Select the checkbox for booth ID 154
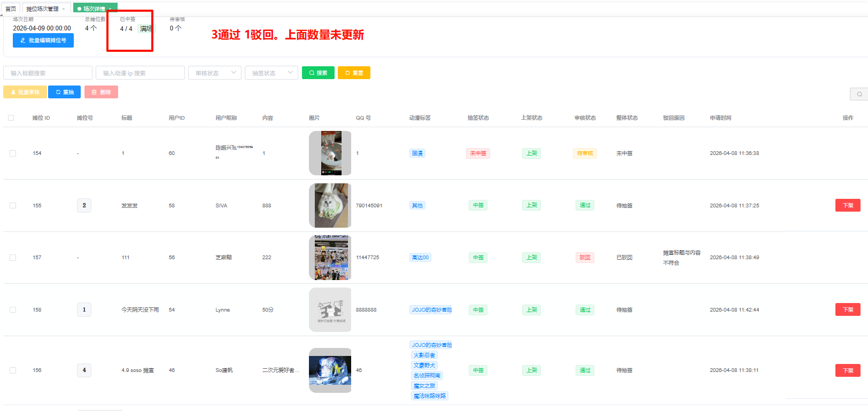Viewport: 868px width, 411px height. click(x=13, y=153)
